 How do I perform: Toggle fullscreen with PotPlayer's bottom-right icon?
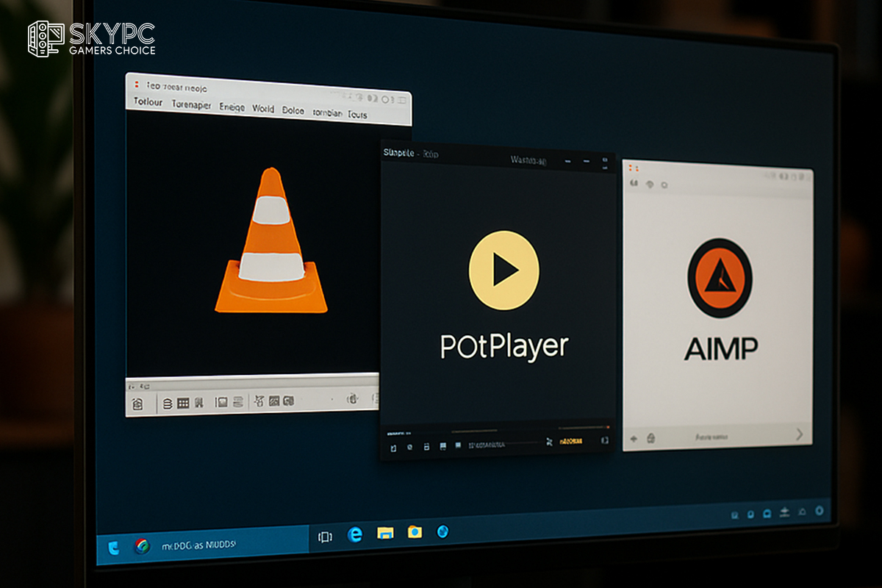[x=605, y=440]
